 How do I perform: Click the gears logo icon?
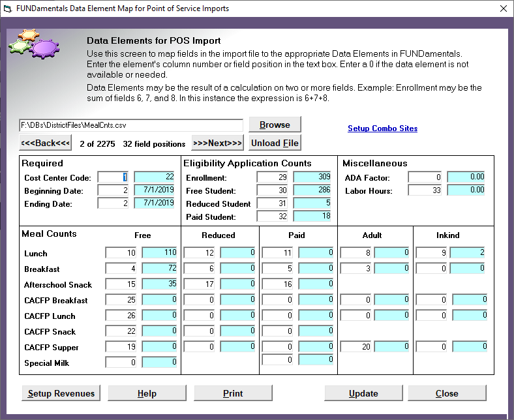pyautogui.click(x=34, y=44)
